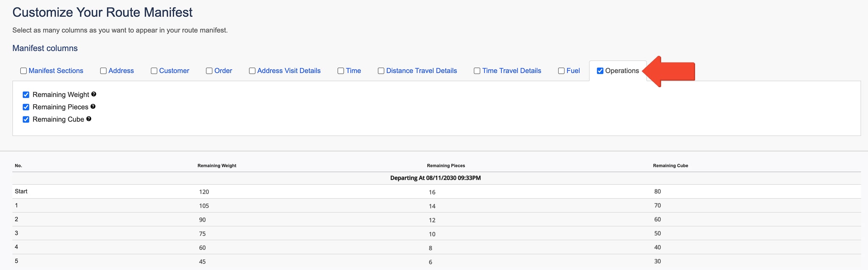This screenshot has width=868, height=270.
Task: Enable the Distance Travel Details checkbox
Action: (x=381, y=71)
